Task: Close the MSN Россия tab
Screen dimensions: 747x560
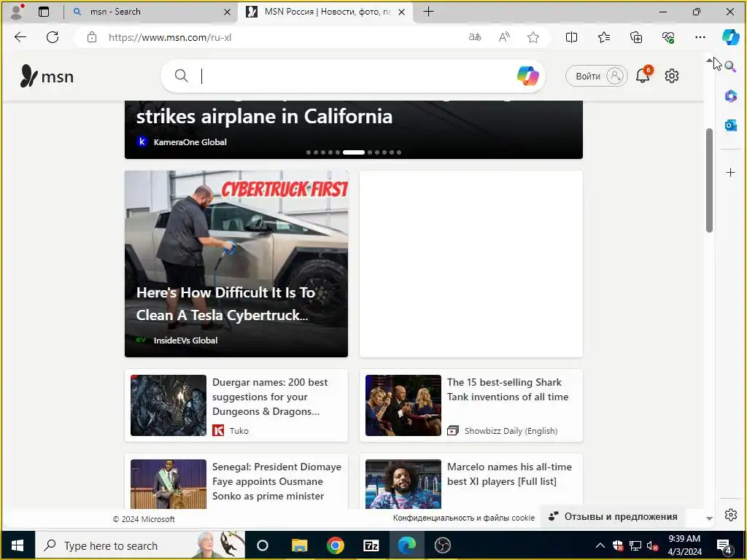Action: [402, 12]
